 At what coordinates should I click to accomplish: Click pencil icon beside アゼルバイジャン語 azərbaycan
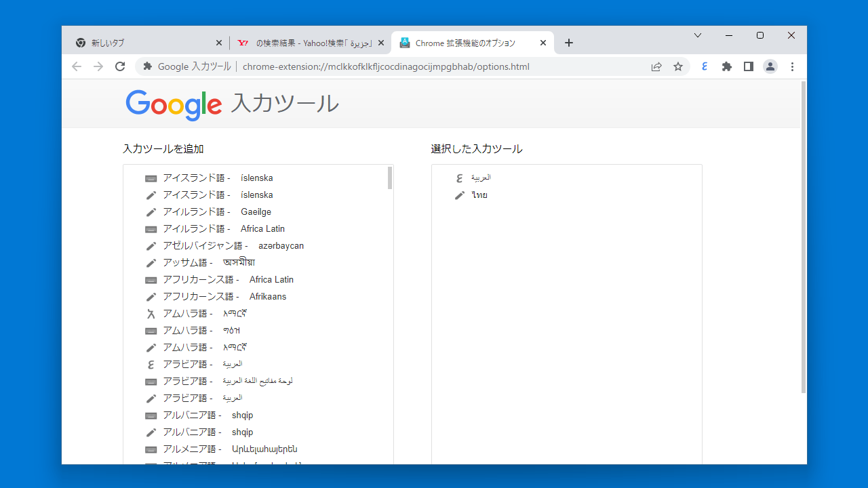[151, 246]
